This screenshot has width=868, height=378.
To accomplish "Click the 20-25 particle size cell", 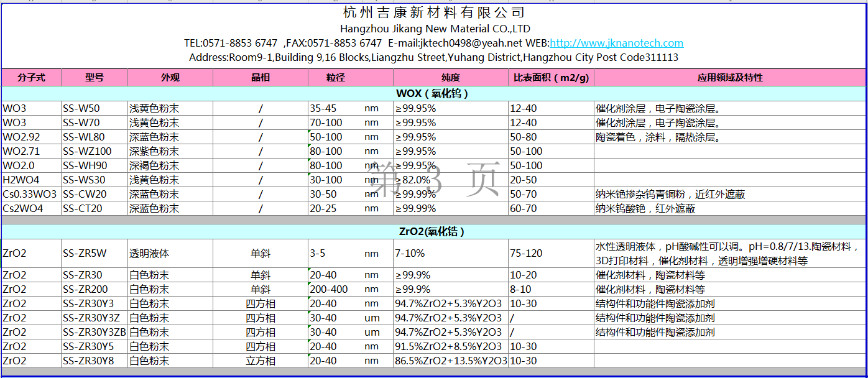I will coord(336,208).
